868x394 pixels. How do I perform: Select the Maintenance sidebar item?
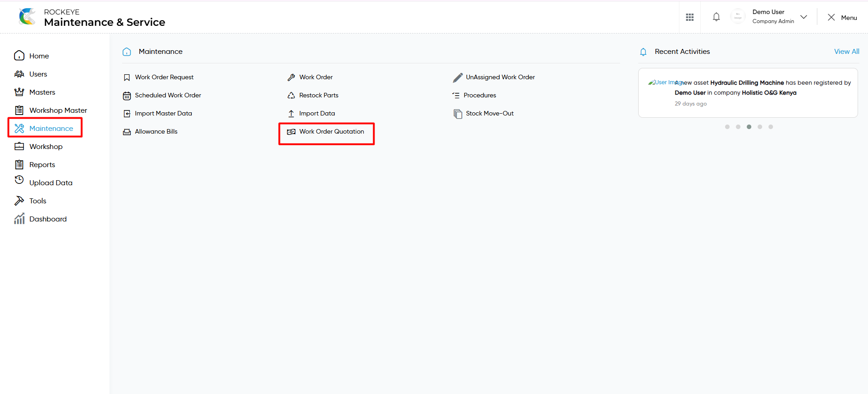point(51,129)
